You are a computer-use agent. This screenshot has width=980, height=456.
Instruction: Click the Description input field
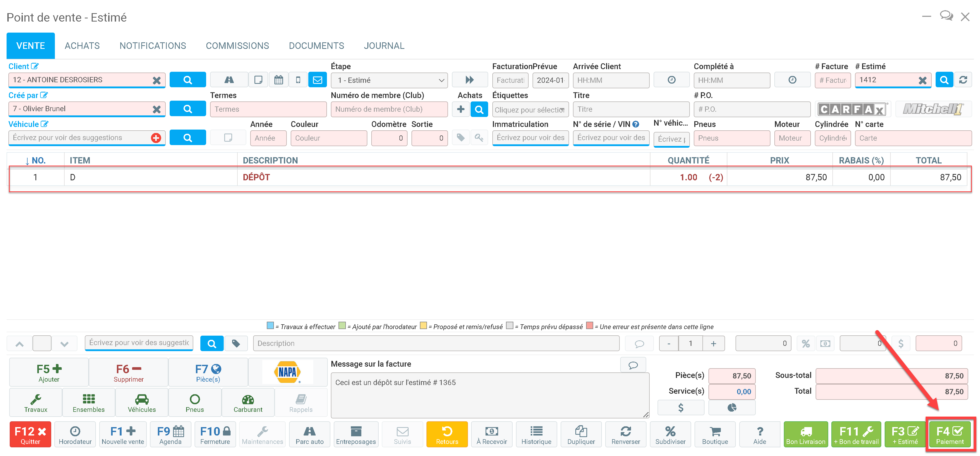436,343
